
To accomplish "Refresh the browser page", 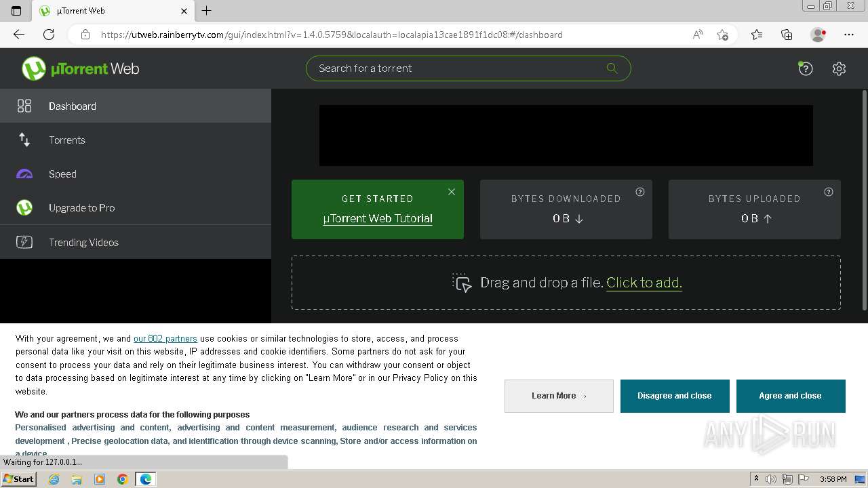I will (x=49, y=35).
